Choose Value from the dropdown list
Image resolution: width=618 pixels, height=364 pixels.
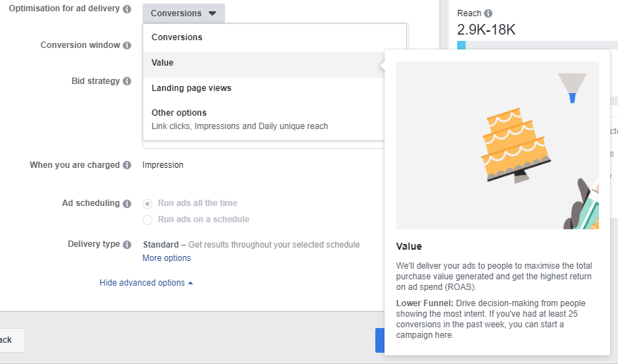(x=162, y=63)
